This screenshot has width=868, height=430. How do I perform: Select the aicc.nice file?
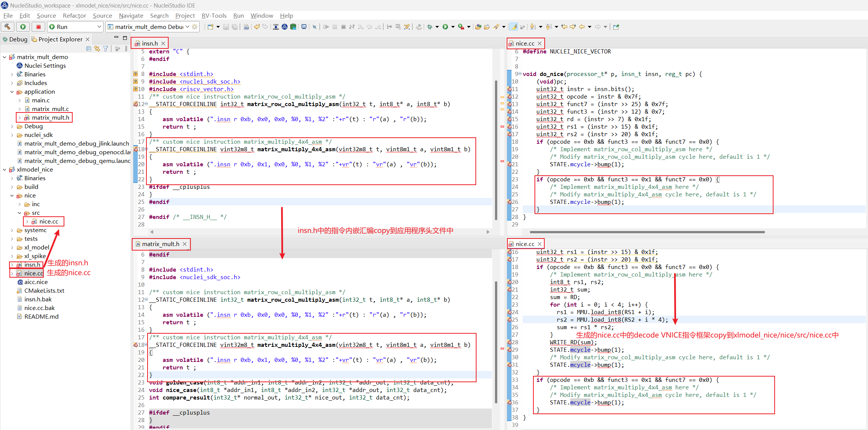pos(36,282)
